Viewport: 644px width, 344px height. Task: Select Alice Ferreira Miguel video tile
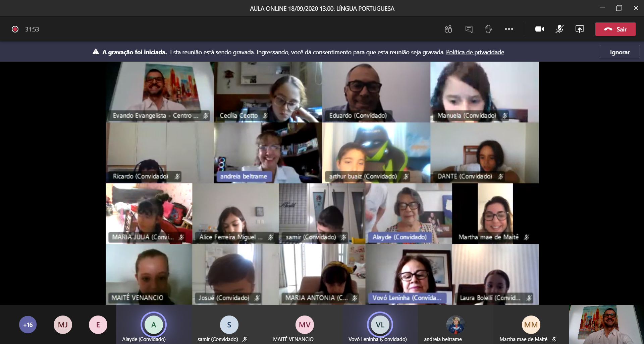point(235,213)
